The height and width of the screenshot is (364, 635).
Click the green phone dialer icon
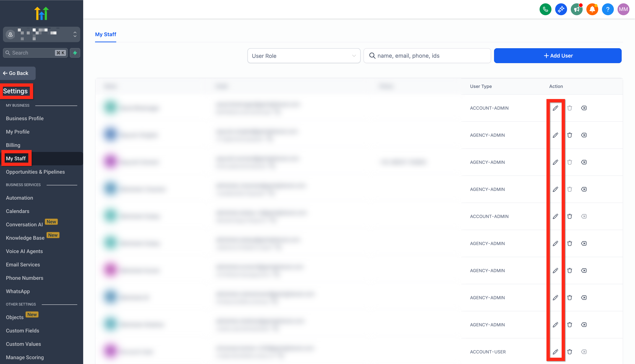point(545,9)
